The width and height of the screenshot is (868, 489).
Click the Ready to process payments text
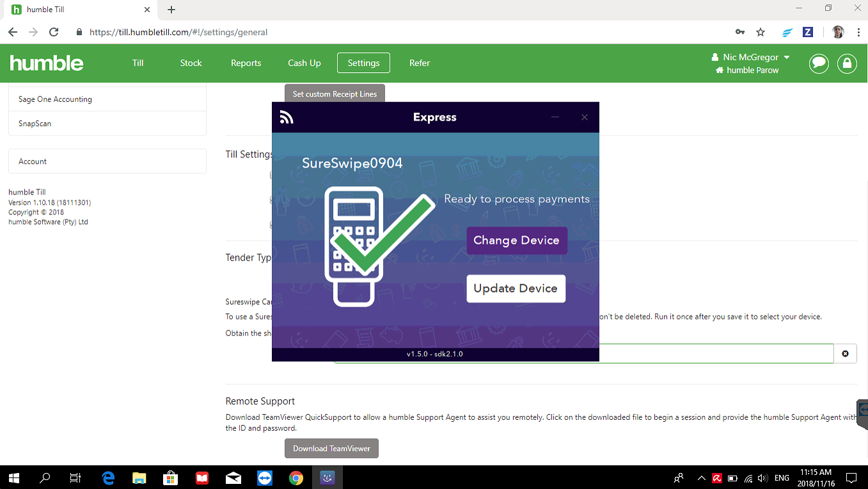coord(517,199)
